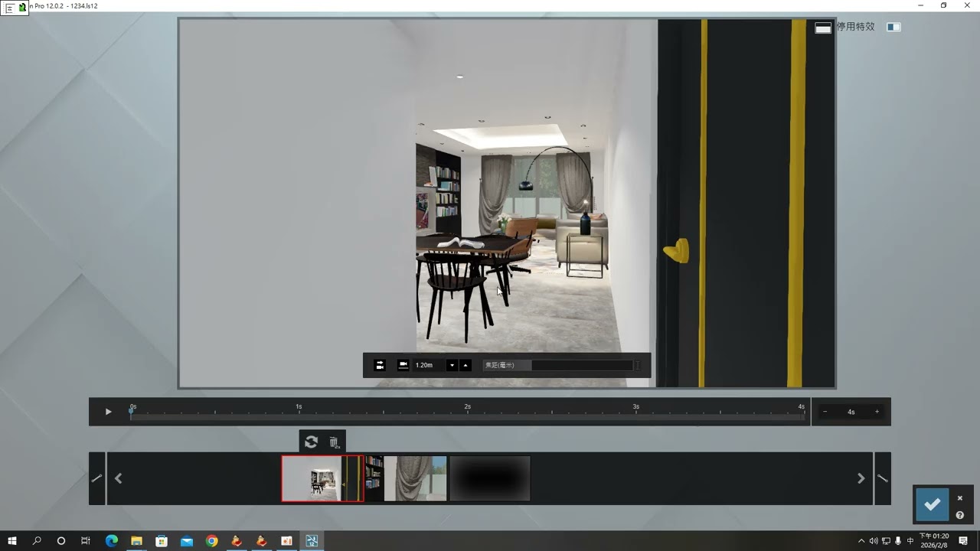Click the focal length (焦距) field
The width and height of the screenshot is (980, 551).
pos(559,365)
